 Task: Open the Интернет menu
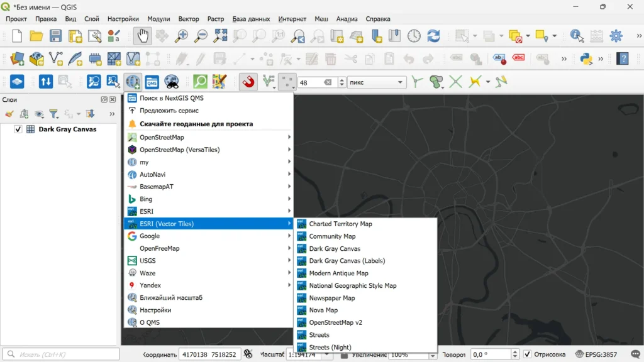(x=292, y=19)
